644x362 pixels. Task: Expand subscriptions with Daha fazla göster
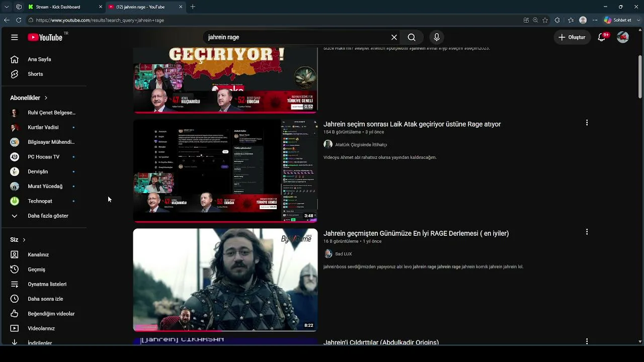[48, 216]
